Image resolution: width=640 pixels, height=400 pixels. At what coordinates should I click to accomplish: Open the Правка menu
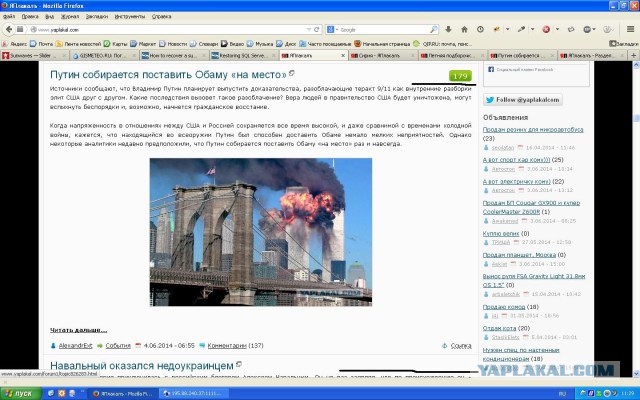coord(30,16)
